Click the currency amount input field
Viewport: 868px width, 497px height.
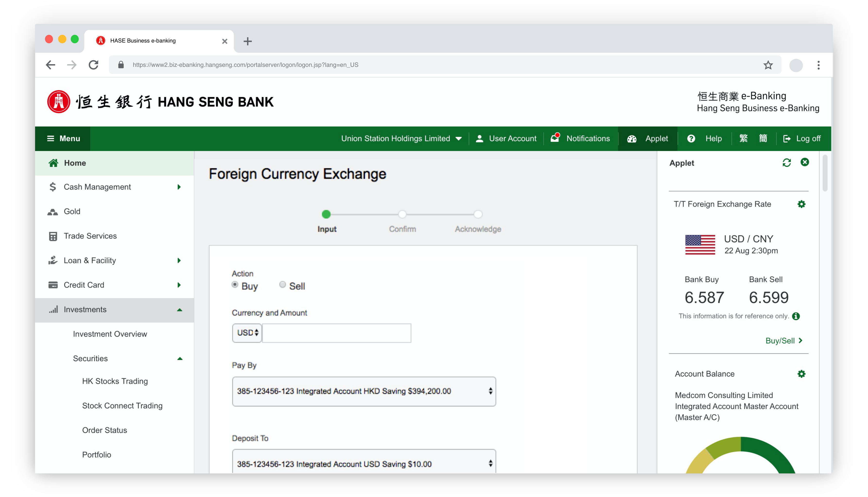pyautogui.click(x=337, y=333)
